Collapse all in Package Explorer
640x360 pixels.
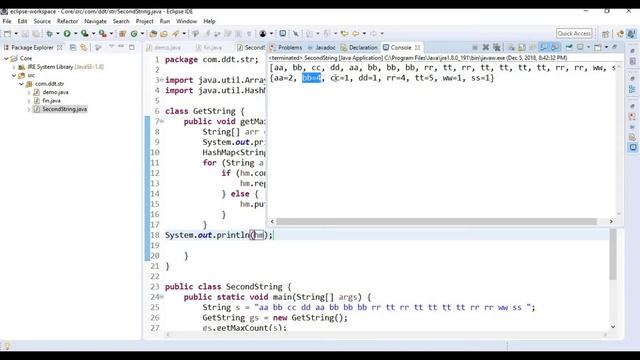coord(73,47)
